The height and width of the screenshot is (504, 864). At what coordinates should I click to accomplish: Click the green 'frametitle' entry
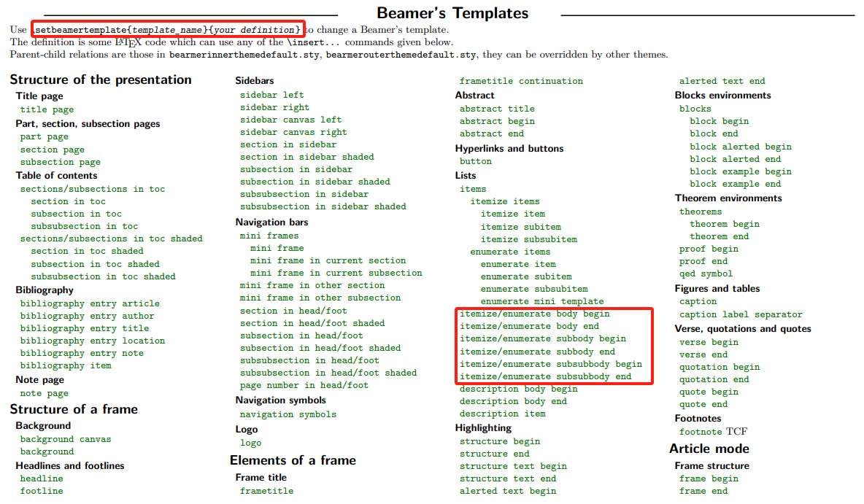[x=266, y=491]
